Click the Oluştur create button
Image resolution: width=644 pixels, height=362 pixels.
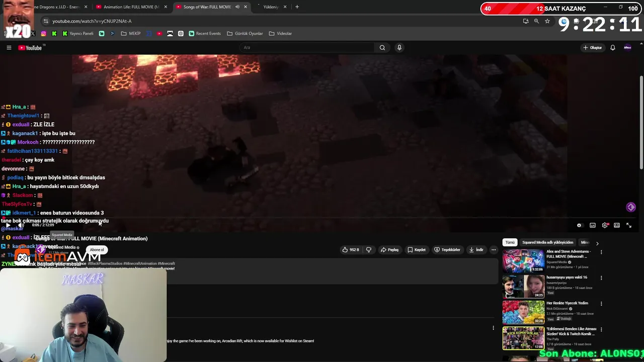(592, 48)
